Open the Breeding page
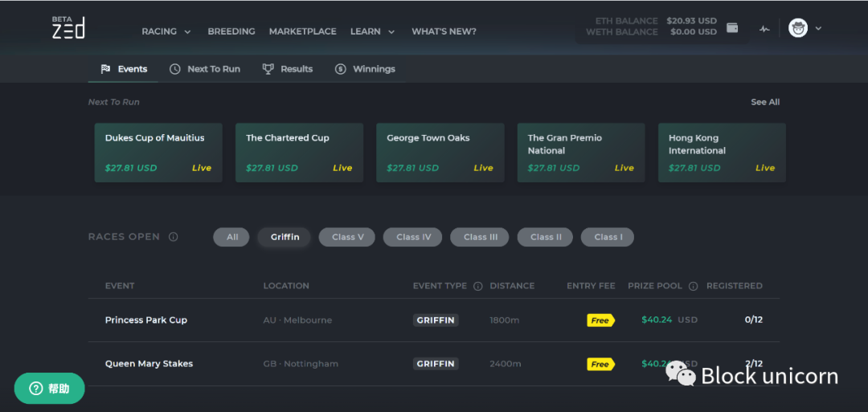The image size is (868, 412). coord(231,31)
